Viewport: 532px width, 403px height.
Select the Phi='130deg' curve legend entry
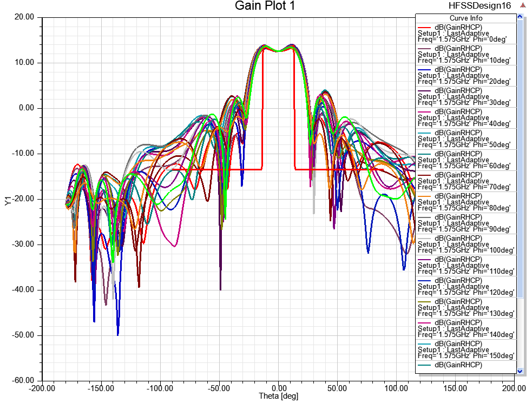click(x=466, y=307)
